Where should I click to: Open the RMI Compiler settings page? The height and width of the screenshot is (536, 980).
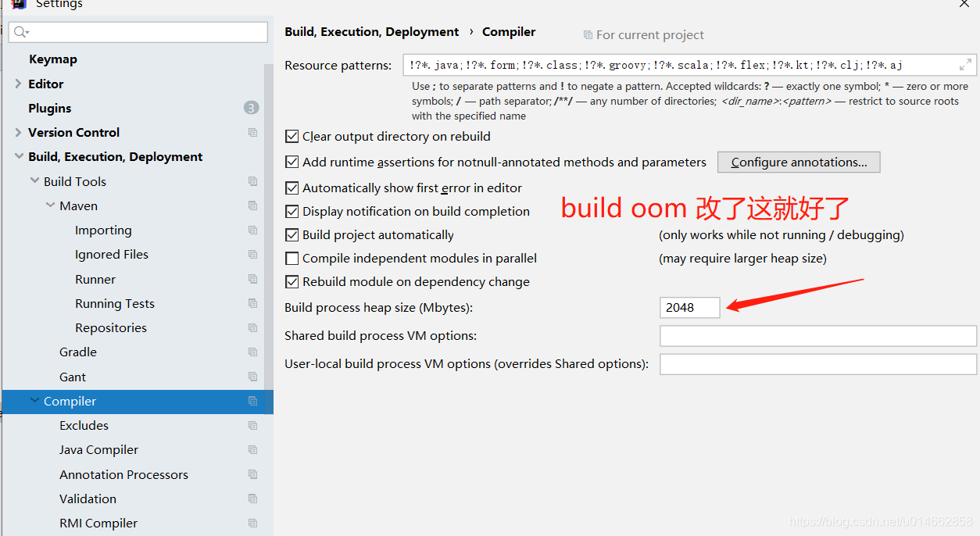point(98,523)
